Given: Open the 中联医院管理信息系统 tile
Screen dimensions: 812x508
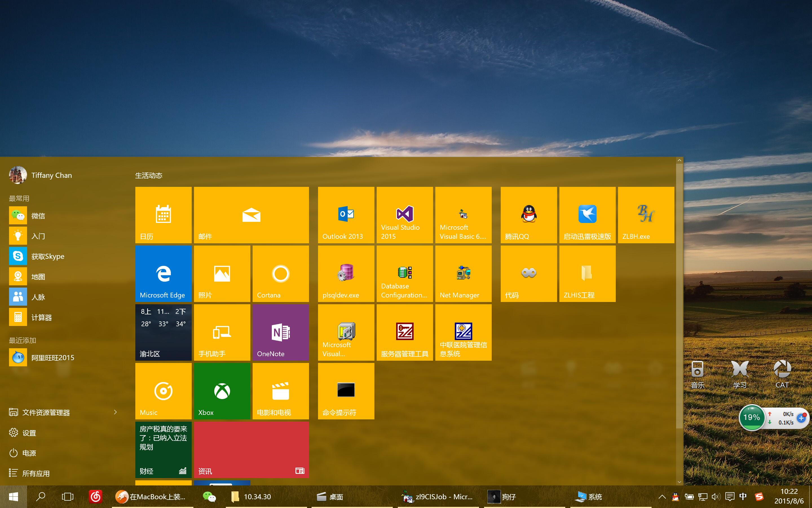Looking at the screenshot, I should (x=464, y=332).
